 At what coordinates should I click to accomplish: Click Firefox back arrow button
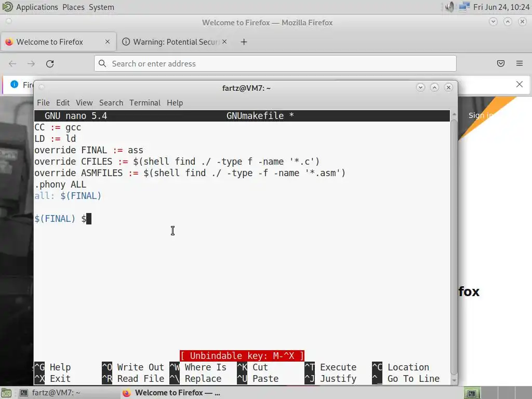(x=12, y=63)
